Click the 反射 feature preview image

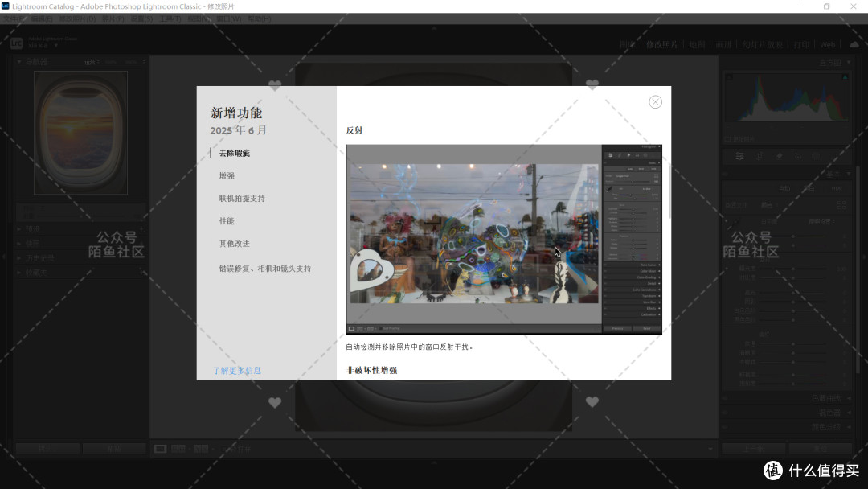(504, 239)
